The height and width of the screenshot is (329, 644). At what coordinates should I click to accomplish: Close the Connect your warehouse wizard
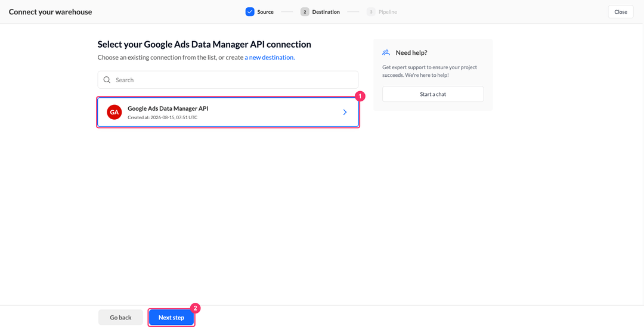coord(621,12)
